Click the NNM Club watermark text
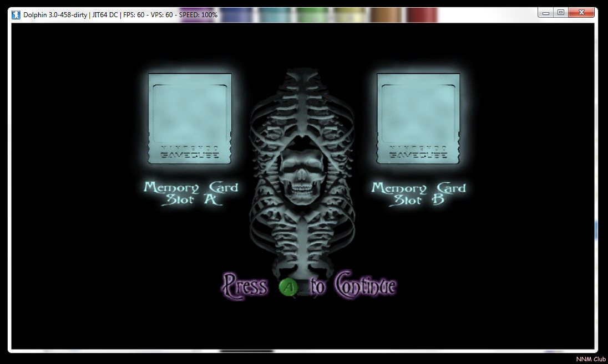 (x=591, y=358)
